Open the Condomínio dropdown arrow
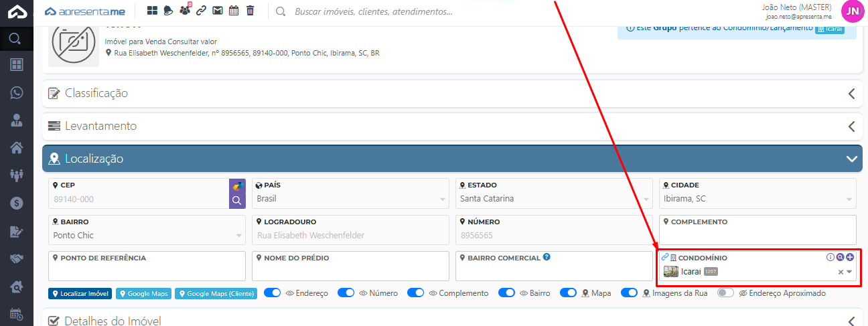The width and height of the screenshot is (868, 326). [x=849, y=272]
